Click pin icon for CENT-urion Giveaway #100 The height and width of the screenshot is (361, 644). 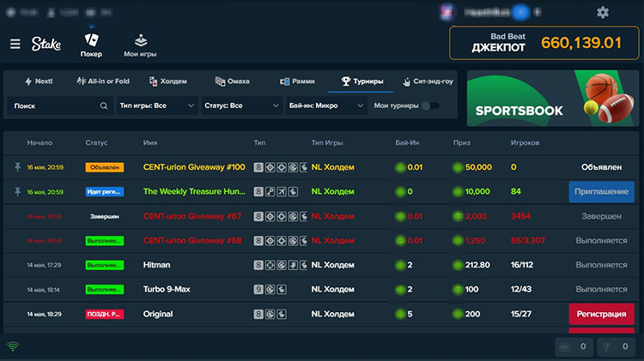17,167
